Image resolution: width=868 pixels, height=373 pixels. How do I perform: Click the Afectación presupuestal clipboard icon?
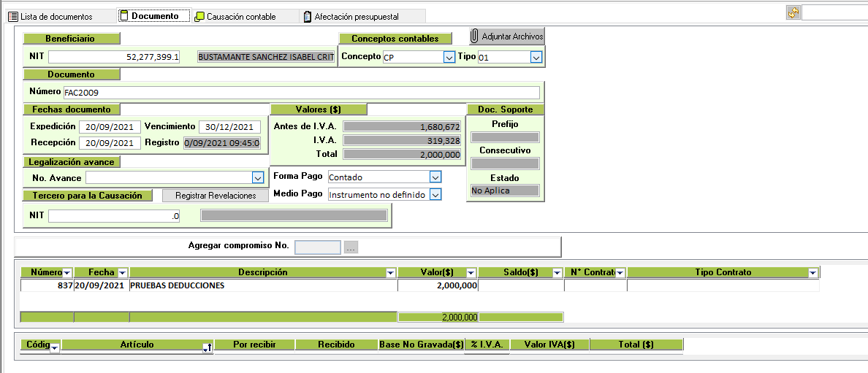(x=308, y=16)
